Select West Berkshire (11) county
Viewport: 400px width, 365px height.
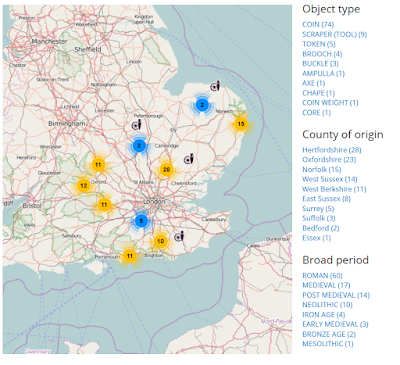(x=334, y=189)
